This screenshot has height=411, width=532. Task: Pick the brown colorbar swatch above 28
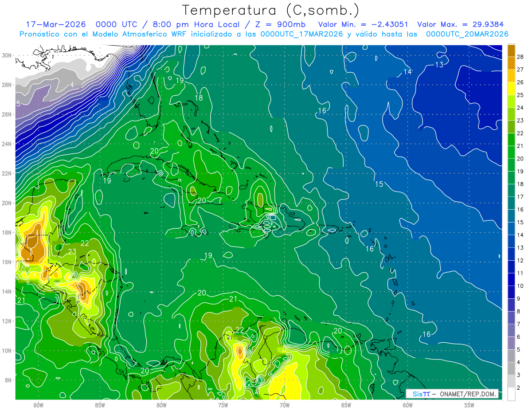click(511, 50)
